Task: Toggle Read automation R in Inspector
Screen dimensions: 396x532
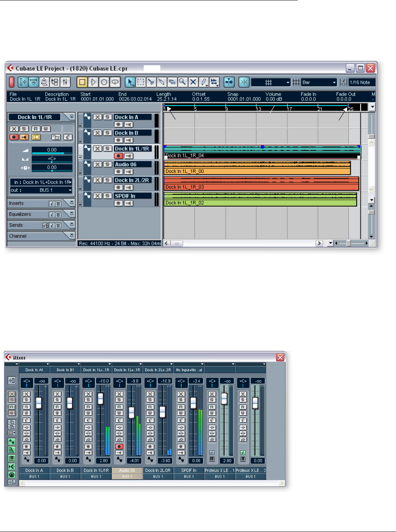Action: coord(36,129)
